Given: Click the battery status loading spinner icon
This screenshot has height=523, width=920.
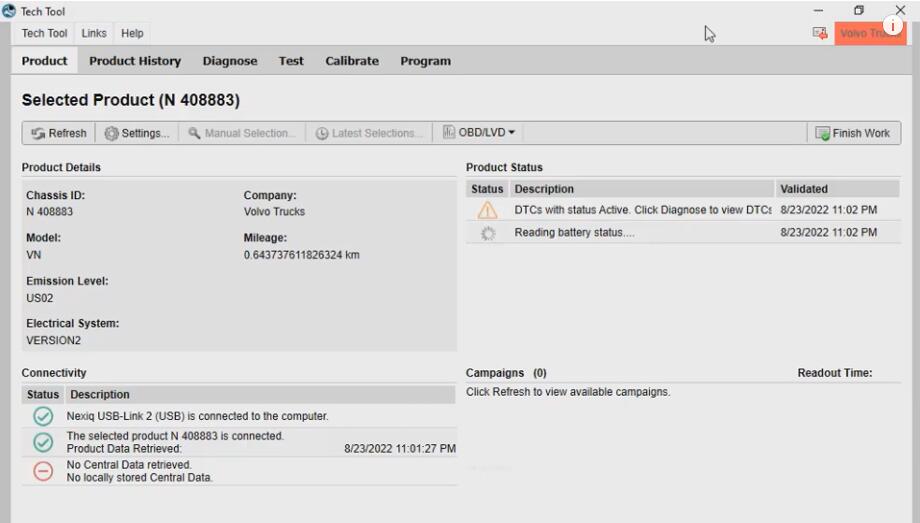Looking at the screenshot, I should (x=488, y=233).
